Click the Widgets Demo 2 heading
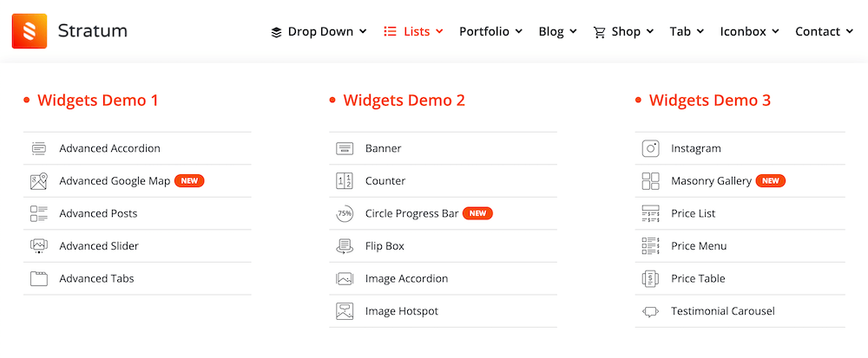868x358 pixels. tap(404, 100)
